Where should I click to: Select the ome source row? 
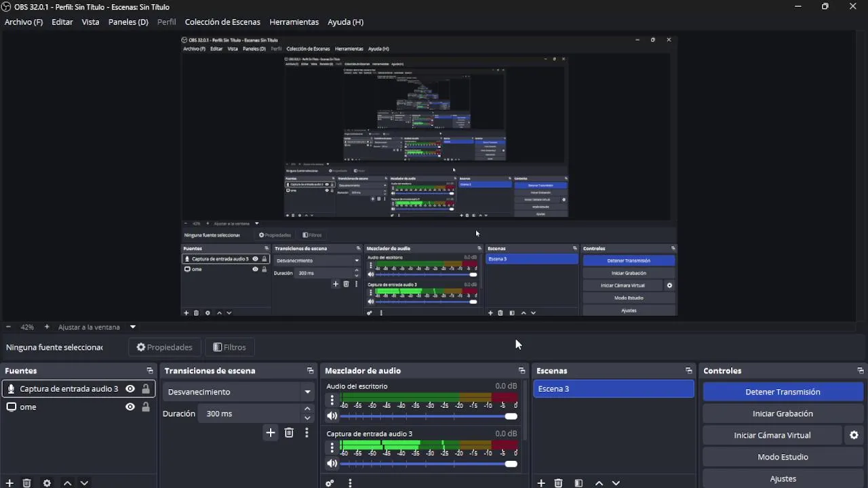tap(79, 407)
